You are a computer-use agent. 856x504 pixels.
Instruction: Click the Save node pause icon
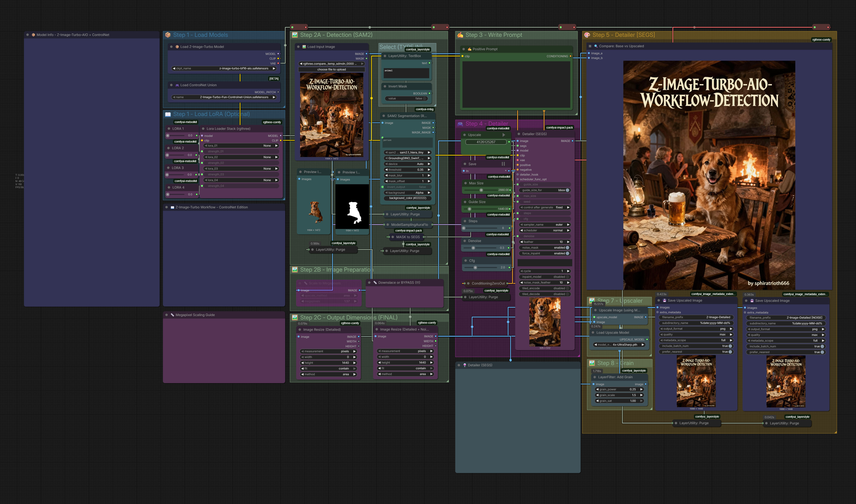[x=503, y=164]
